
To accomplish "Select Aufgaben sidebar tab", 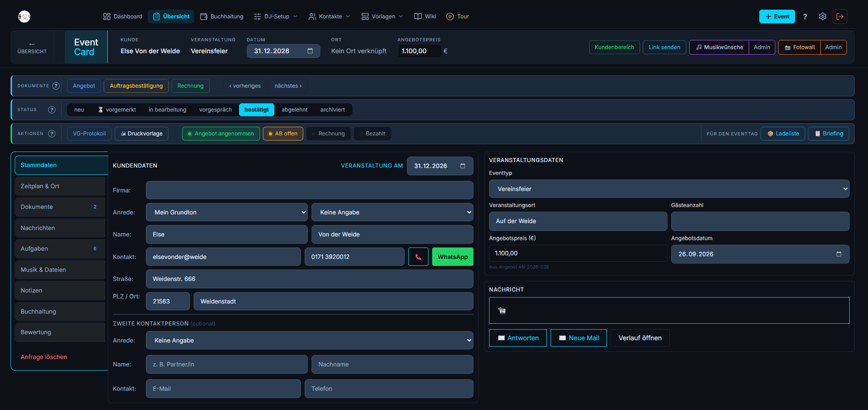I will [60, 249].
